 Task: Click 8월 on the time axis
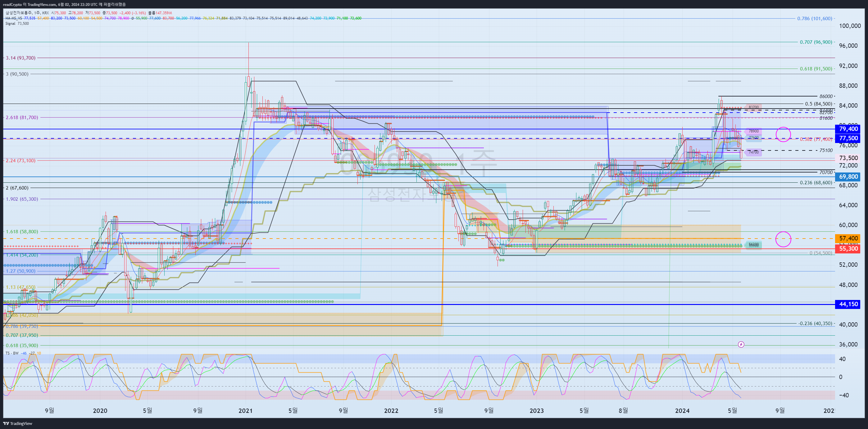(x=623, y=410)
